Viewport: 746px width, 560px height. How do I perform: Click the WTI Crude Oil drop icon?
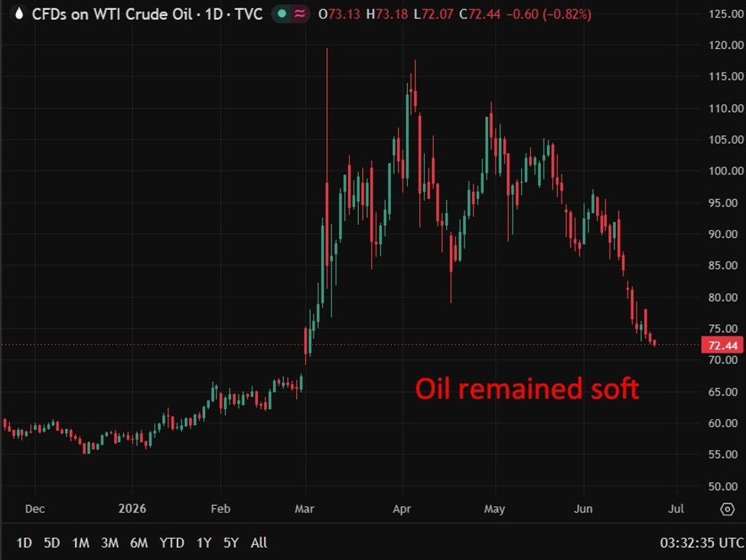coord(18,13)
